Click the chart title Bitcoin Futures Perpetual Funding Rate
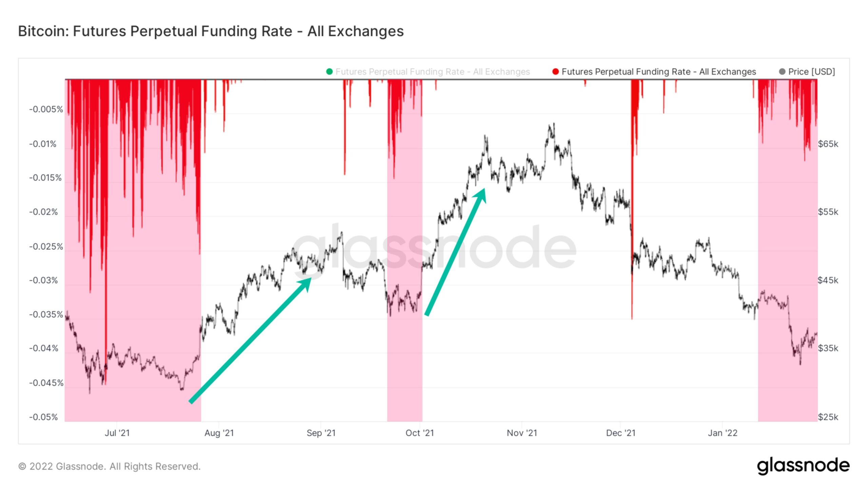 pos(211,31)
